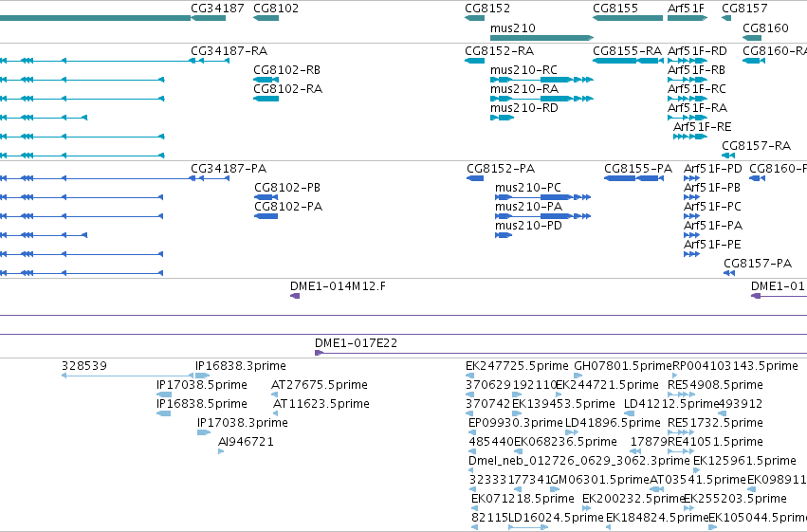Select CDS mus210-PC
Image resolution: width=807 pixels, height=532 pixels.
pos(528,188)
